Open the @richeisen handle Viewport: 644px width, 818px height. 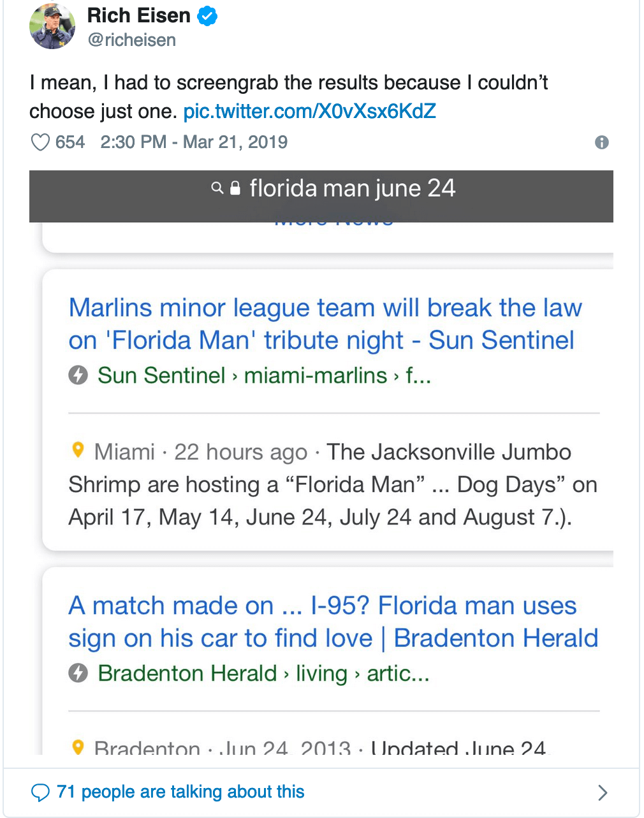pyautogui.click(x=132, y=40)
